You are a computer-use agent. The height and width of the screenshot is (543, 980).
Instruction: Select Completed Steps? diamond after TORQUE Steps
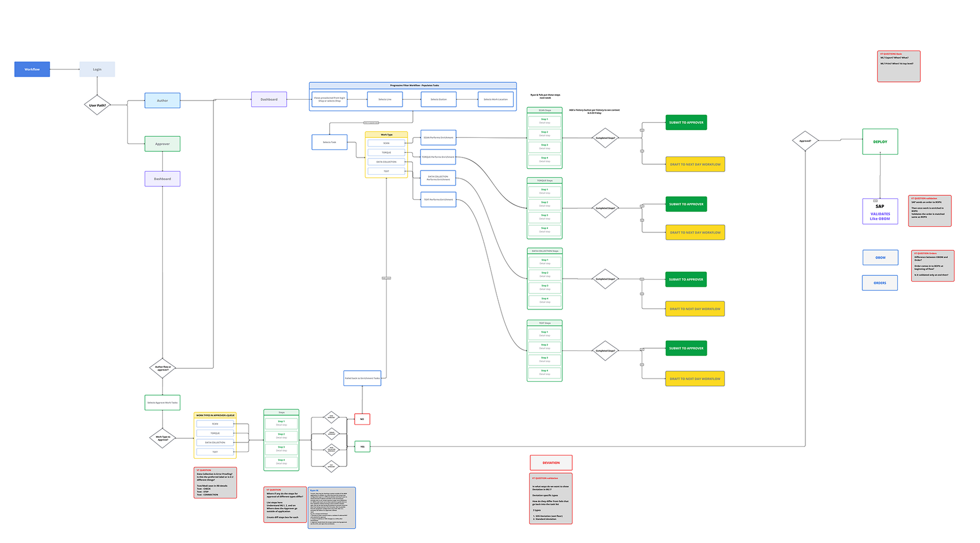pos(605,208)
